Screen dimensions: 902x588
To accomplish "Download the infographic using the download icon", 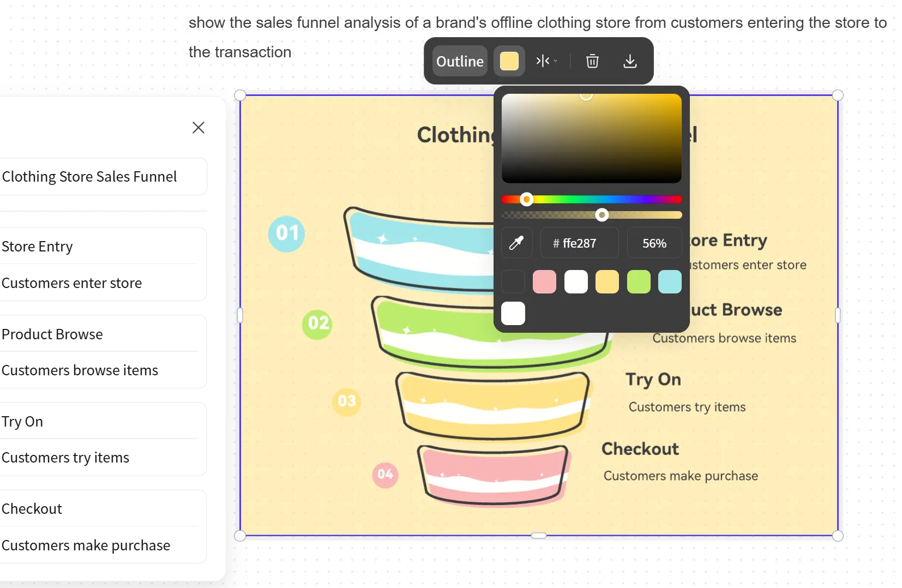I will pyautogui.click(x=630, y=61).
